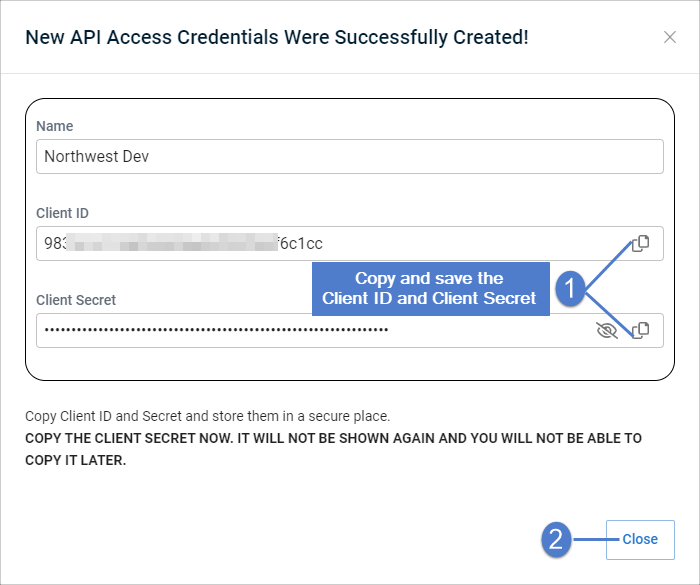Click the Close button
700x585 pixels.
(640, 539)
